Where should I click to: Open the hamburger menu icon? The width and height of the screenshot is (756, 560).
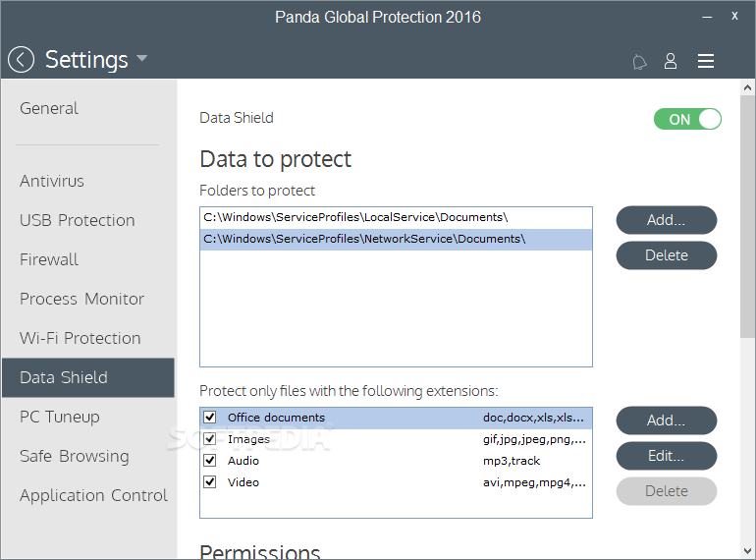pyautogui.click(x=705, y=61)
